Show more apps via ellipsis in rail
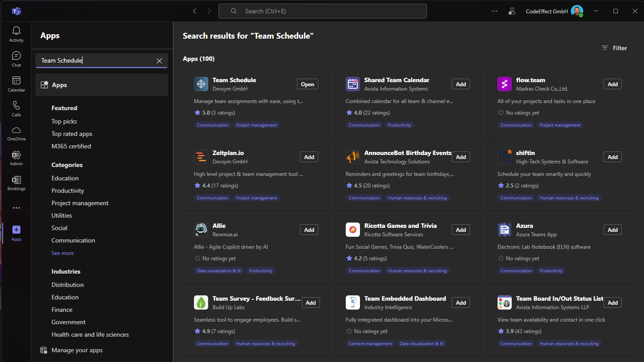The image size is (644, 362). point(16,208)
